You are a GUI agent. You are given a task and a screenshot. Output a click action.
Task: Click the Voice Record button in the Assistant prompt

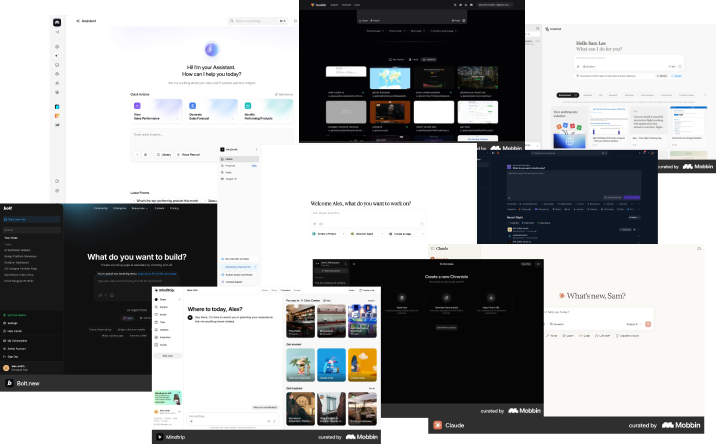[189, 155]
